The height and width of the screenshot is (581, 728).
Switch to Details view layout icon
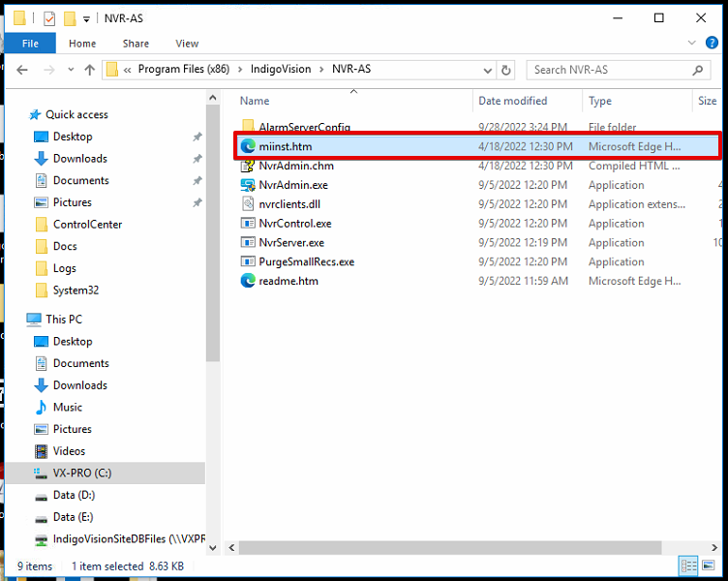(688, 566)
